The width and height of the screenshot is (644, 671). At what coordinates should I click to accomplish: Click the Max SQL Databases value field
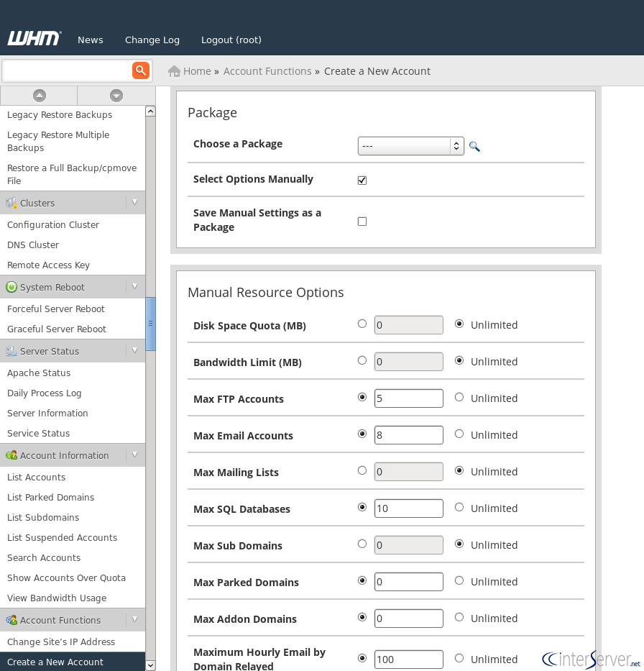tap(409, 508)
